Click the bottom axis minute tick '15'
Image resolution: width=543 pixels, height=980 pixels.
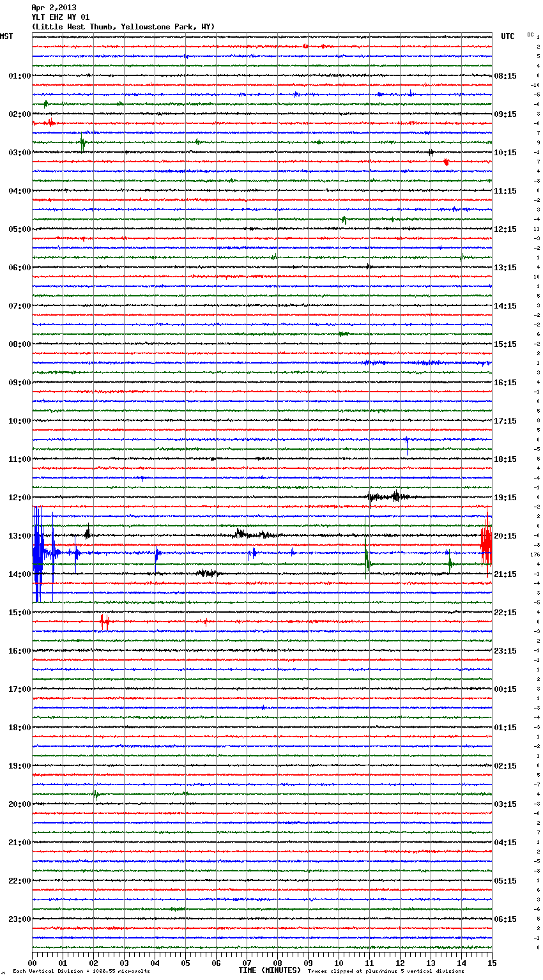tap(491, 963)
